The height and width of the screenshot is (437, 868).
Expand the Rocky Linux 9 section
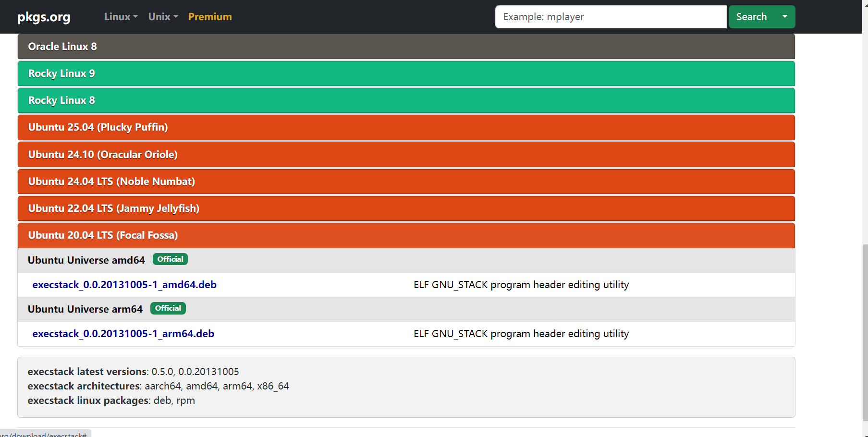tap(406, 73)
